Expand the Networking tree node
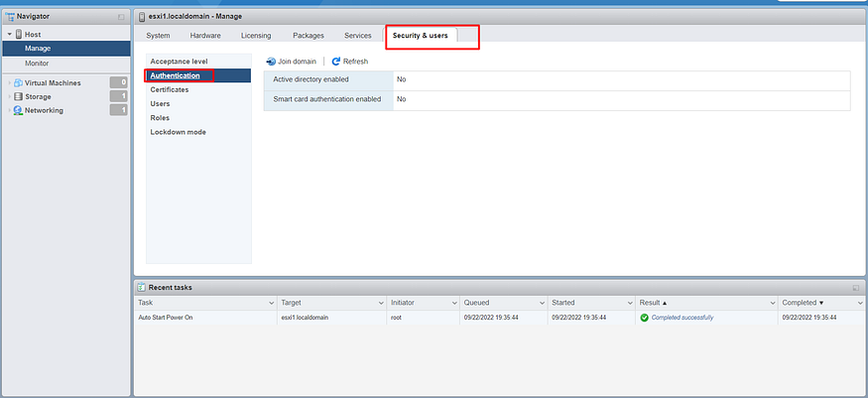This screenshot has width=868, height=398. (x=9, y=111)
